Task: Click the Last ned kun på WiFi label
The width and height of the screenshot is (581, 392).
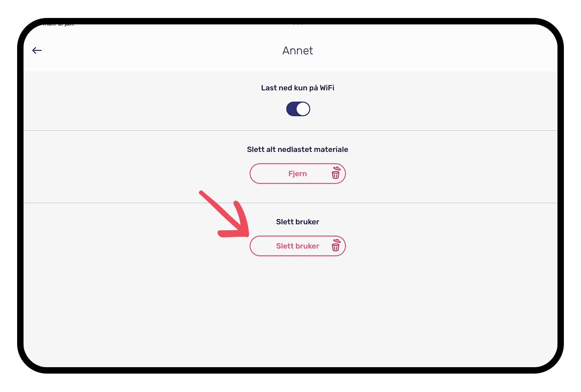Action: [298, 88]
